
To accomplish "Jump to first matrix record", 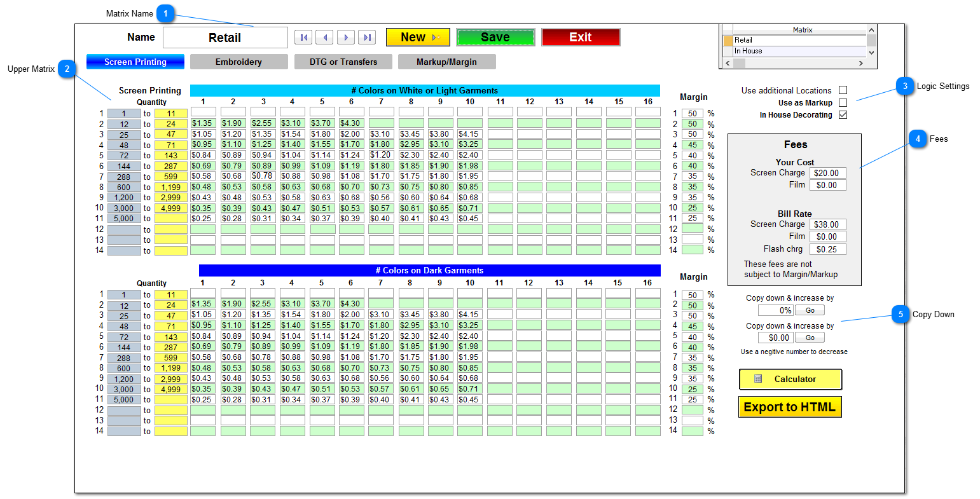I will 303,37.
